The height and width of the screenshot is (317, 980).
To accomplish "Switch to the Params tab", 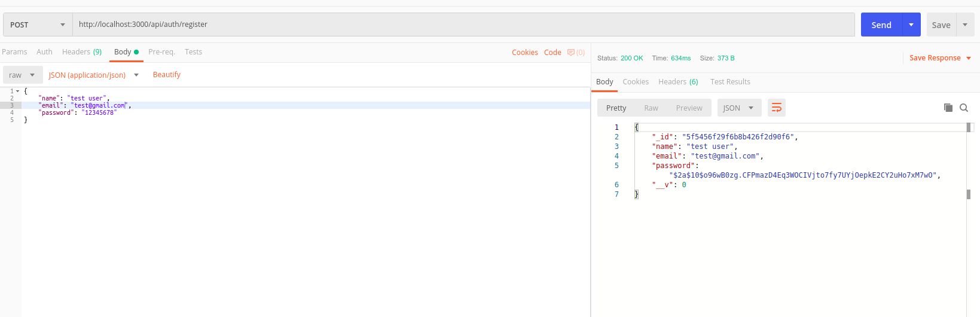I will pos(14,52).
